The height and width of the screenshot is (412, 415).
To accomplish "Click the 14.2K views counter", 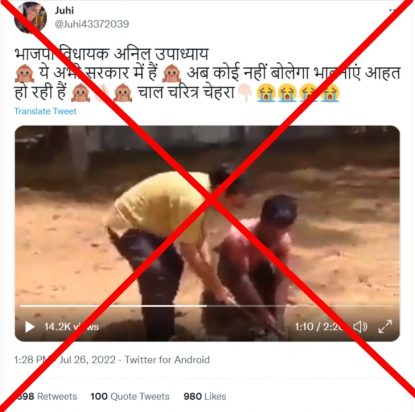I will coord(71,327).
